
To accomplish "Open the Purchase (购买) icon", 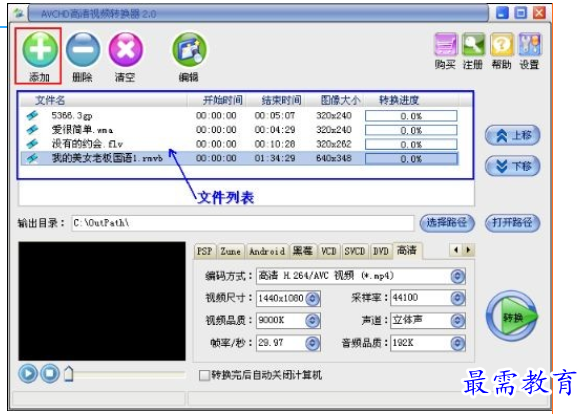I will 445,45.
